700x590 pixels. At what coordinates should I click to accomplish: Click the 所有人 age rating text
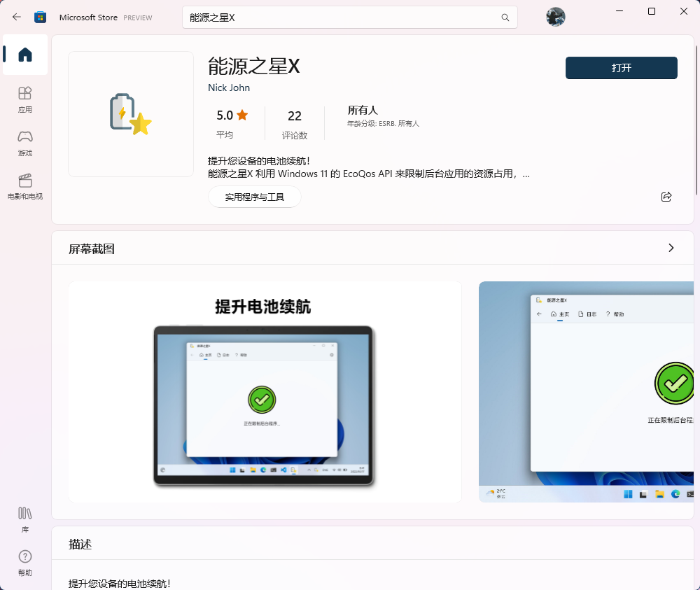pyautogui.click(x=363, y=110)
